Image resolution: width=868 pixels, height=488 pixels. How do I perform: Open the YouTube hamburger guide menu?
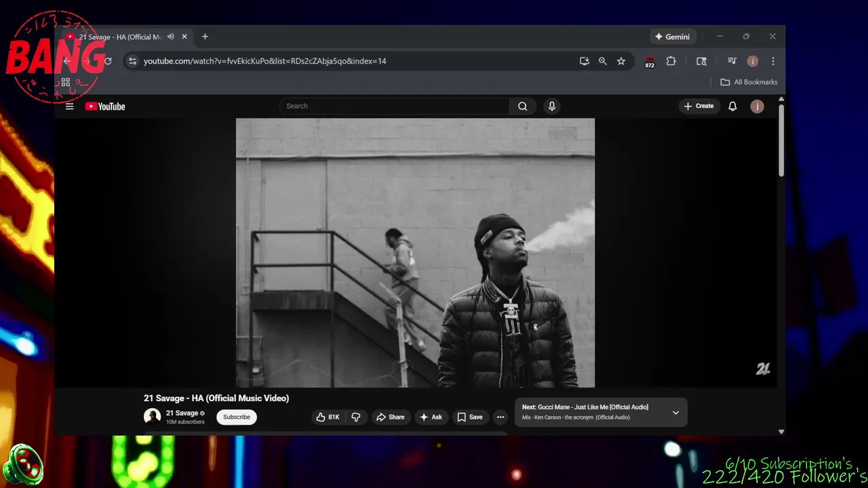click(x=69, y=106)
